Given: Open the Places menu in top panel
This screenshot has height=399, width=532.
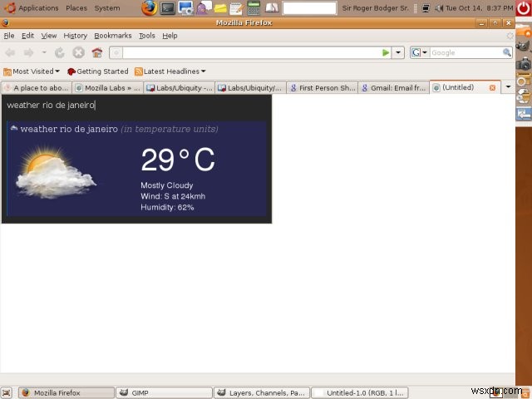Looking at the screenshot, I should pyautogui.click(x=76, y=7).
